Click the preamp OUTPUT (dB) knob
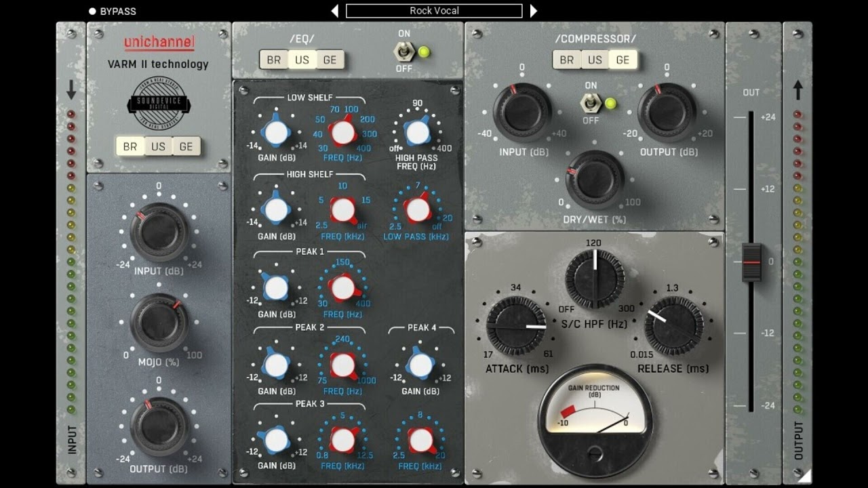The image size is (868, 488). (x=159, y=426)
